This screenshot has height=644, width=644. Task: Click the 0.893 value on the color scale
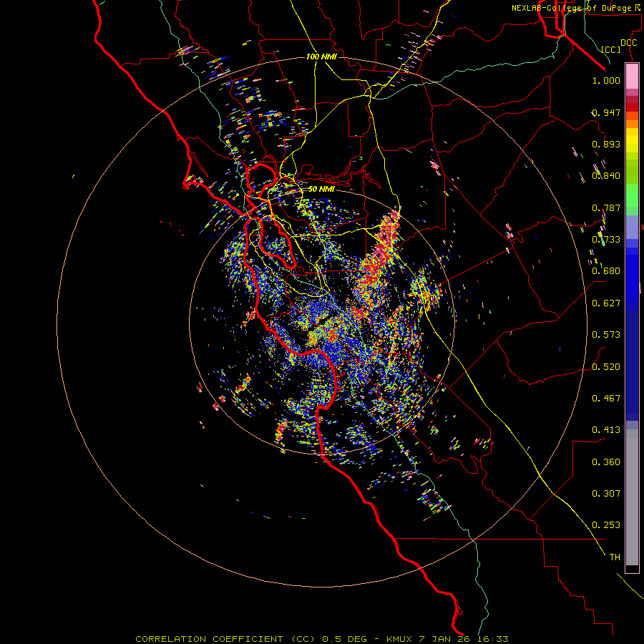pos(606,144)
